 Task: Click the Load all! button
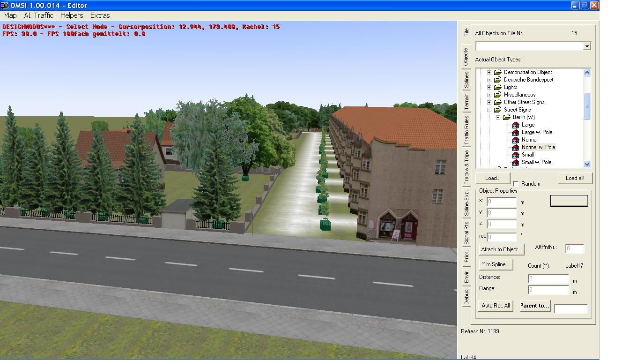(575, 178)
